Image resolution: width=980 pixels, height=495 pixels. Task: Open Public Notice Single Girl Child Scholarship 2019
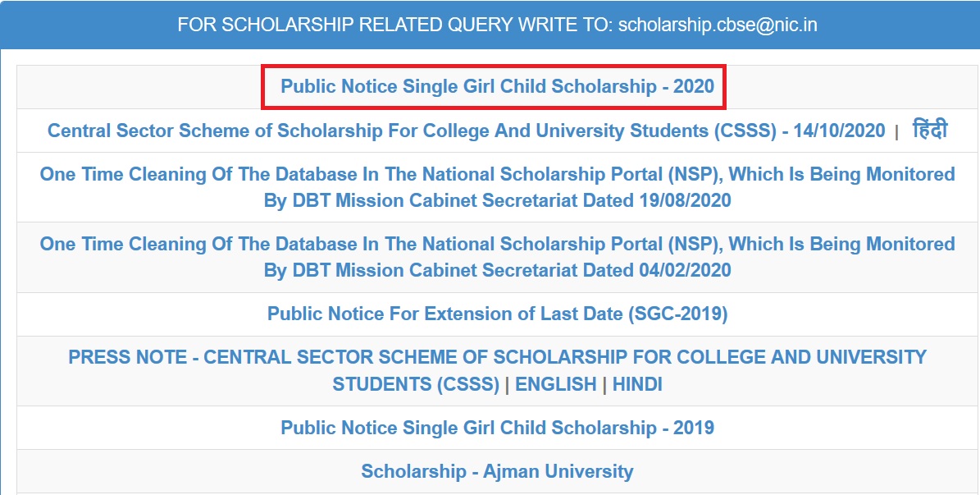[497, 428]
